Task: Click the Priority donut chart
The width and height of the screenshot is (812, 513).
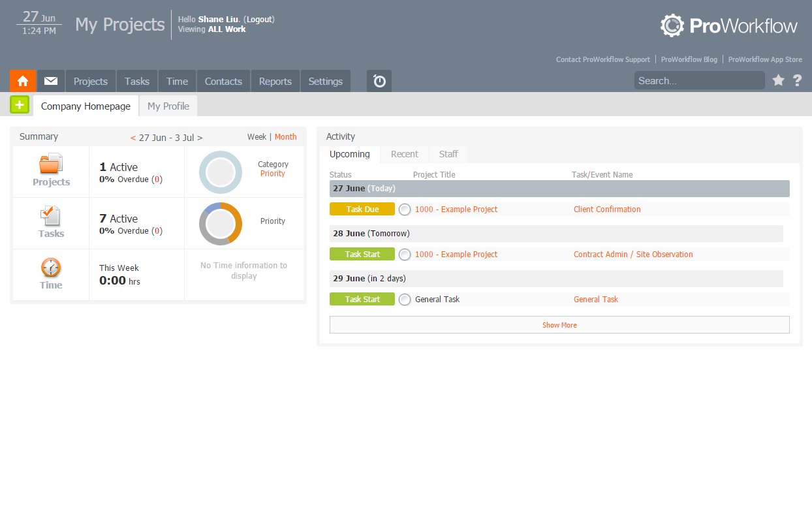Action: point(221,224)
